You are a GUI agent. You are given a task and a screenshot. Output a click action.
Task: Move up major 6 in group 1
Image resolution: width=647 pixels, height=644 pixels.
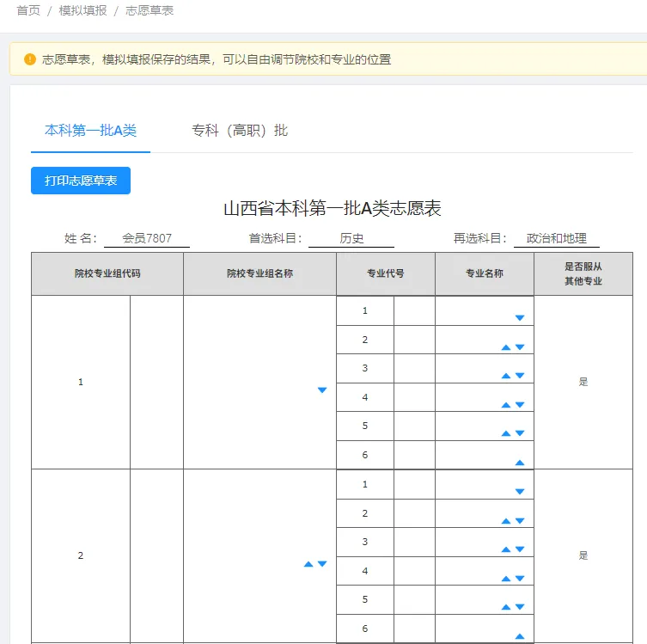point(520,463)
